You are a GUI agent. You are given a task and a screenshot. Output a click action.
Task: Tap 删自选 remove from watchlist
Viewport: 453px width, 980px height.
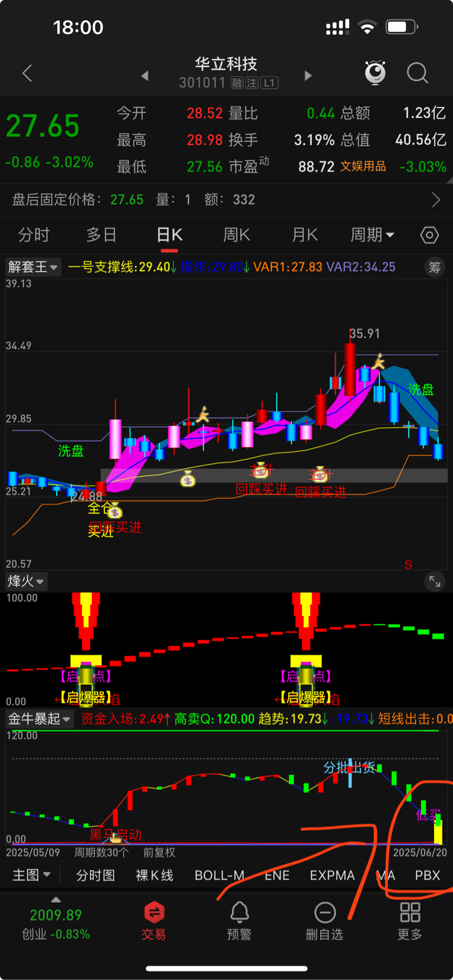tap(324, 920)
